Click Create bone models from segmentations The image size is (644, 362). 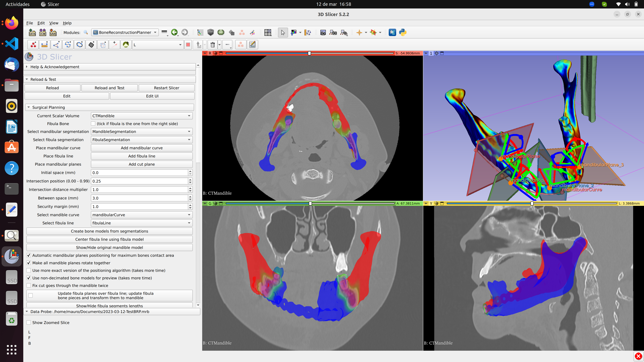109,231
